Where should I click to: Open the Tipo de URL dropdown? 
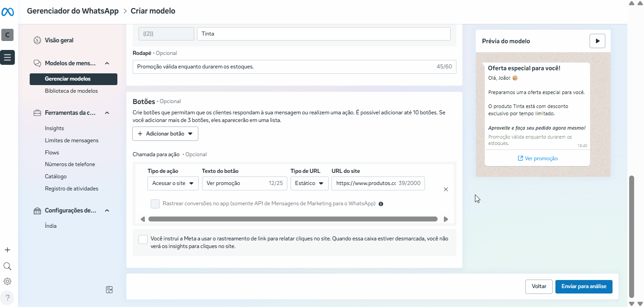click(x=309, y=183)
